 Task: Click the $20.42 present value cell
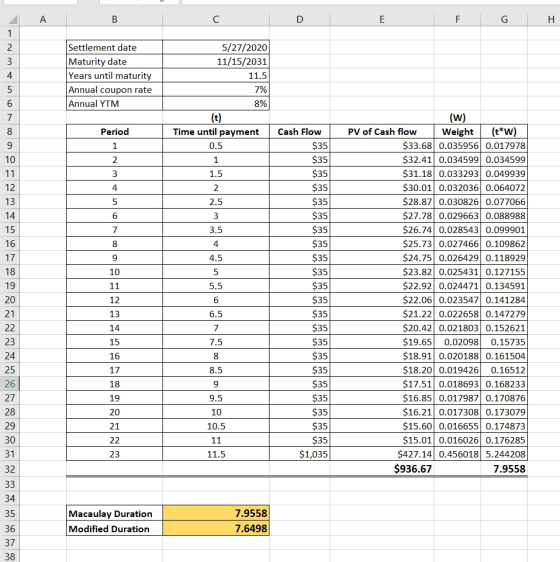pos(382,328)
